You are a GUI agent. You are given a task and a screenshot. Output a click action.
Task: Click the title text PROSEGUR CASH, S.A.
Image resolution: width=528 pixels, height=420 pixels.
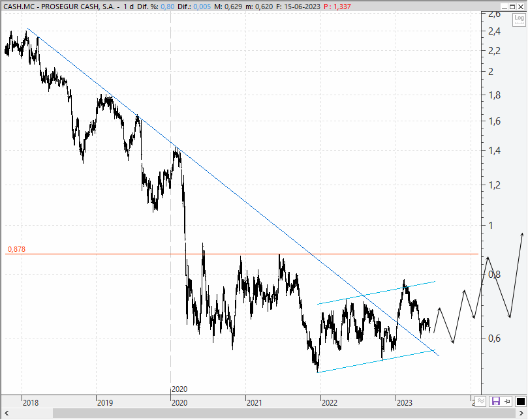click(78, 7)
